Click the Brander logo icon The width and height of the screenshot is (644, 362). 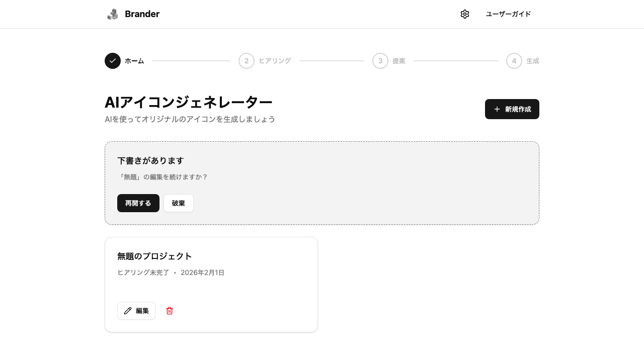click(x=113, y=14)
